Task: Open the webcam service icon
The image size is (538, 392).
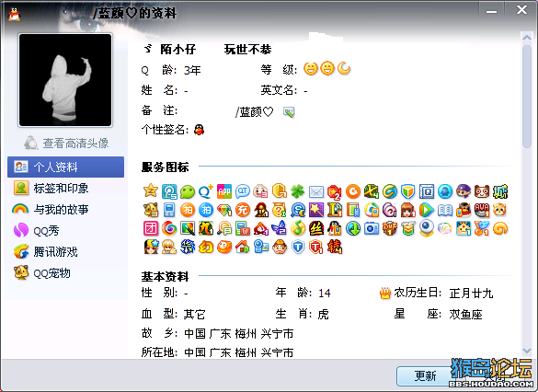Action: 426,228
